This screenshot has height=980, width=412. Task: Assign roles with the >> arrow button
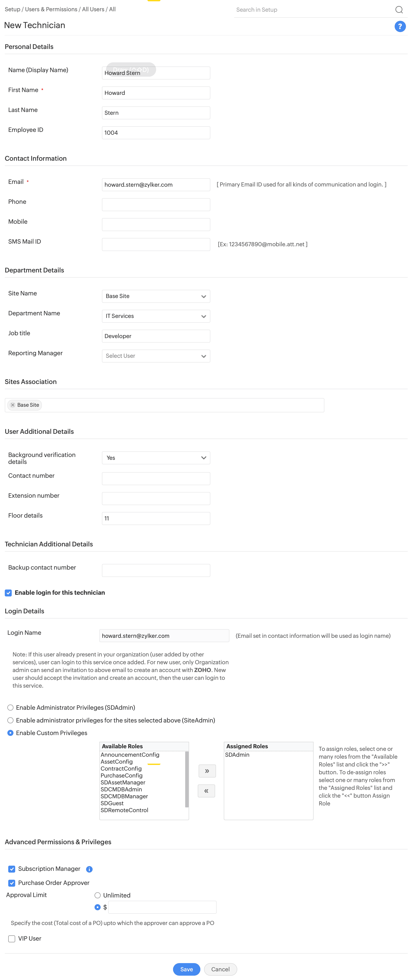(207, 771)
